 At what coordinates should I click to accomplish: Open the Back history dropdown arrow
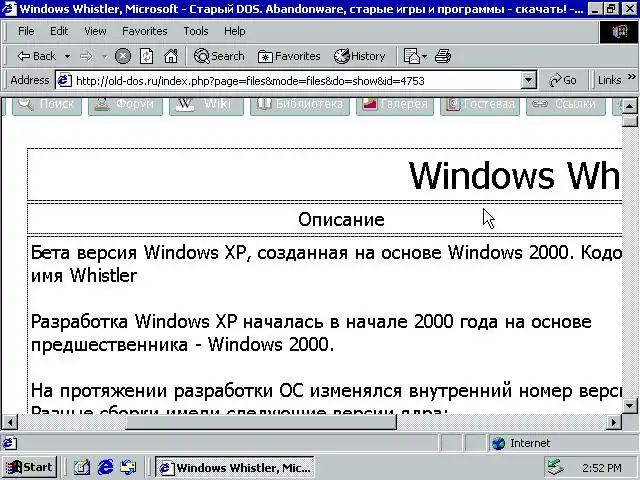(67, 56)
